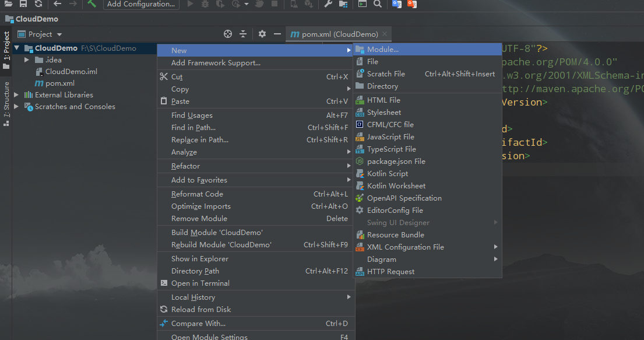Choose Resource Bundle from submenu
The width and height of the screenshot is (644, 340).
click(x=428, y=235)
